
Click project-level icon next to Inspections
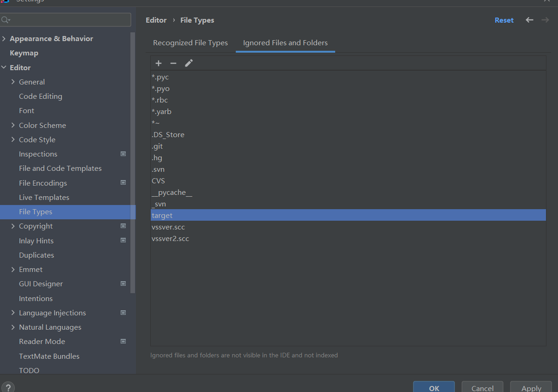point(123,154)
